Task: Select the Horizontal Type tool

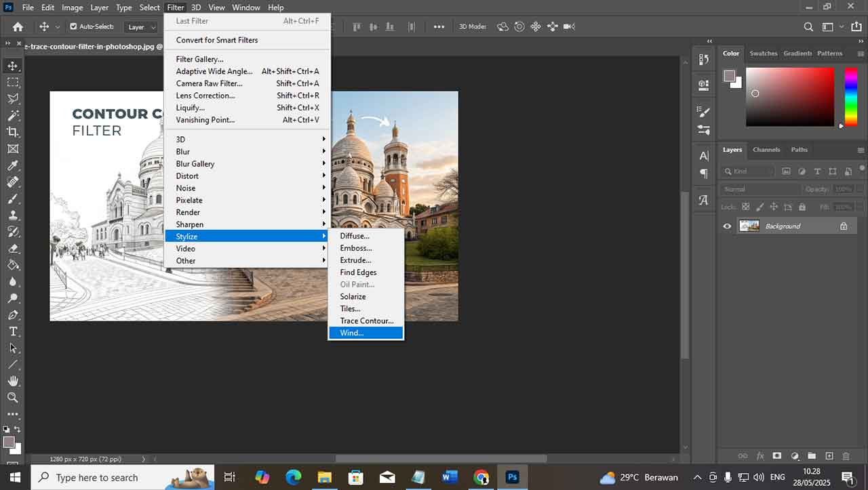Action: (x=13, y=331)
